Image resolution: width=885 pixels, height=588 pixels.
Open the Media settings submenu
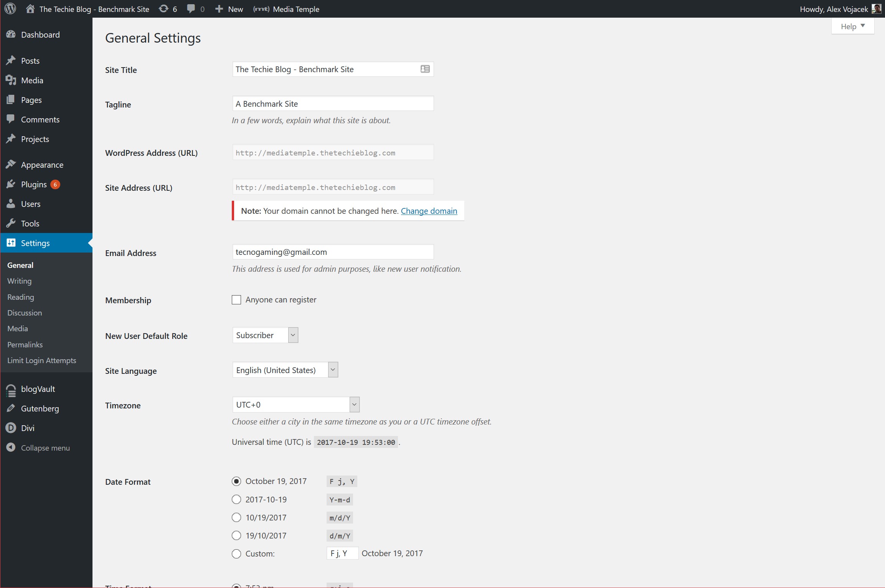[x=18, y=329]
